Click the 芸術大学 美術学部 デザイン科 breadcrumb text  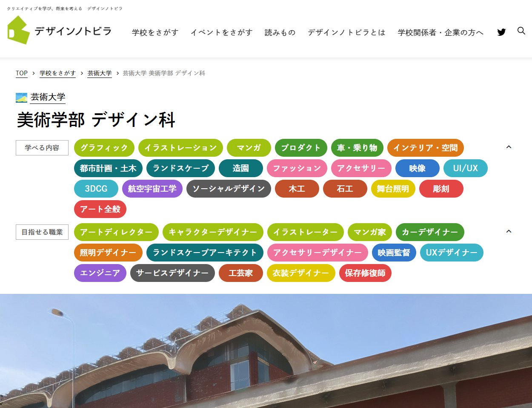(x=164, y=73)
